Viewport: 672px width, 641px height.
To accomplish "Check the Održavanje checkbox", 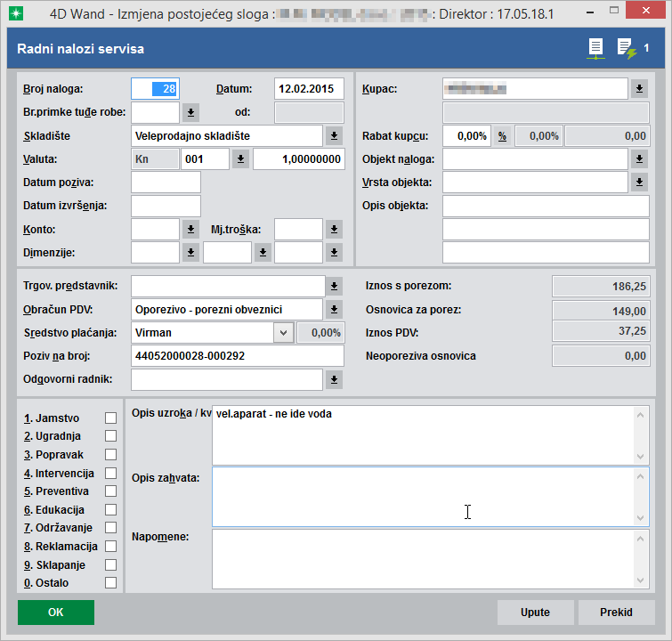I will point(110,528).
